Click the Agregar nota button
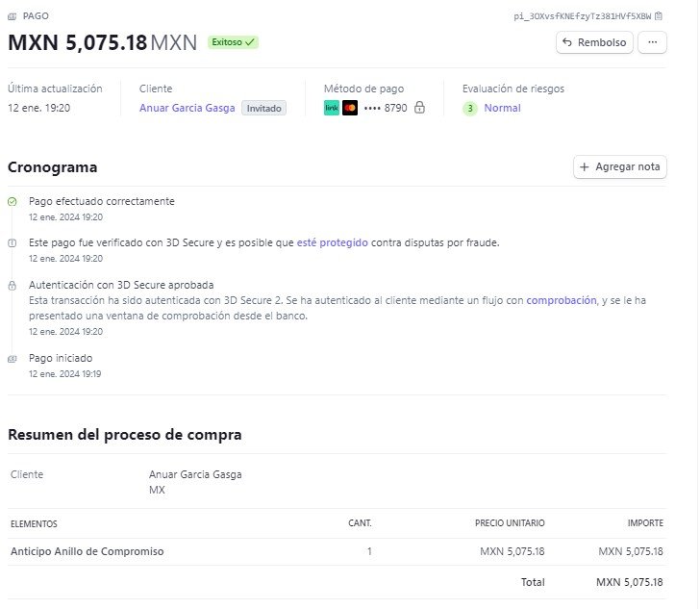The height and width of the screenshot is (609, 700). (x=619, y=166)
